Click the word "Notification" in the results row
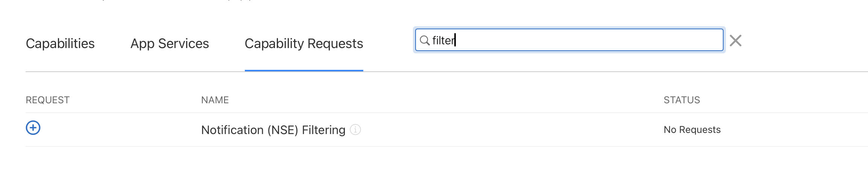 pyautogui.click(x=232, y=130)
